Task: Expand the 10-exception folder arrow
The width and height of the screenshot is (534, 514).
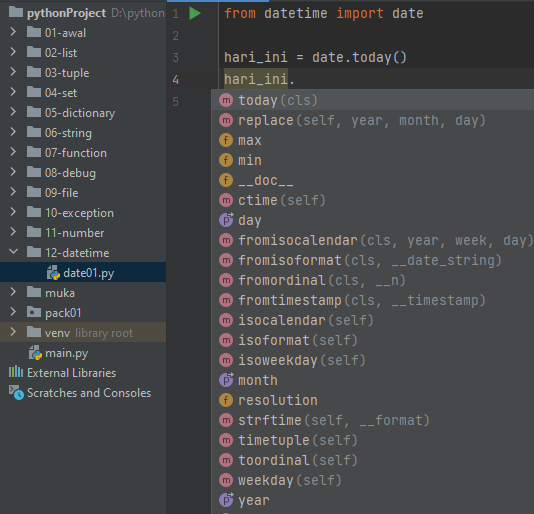Action: [x=13, y=212]
